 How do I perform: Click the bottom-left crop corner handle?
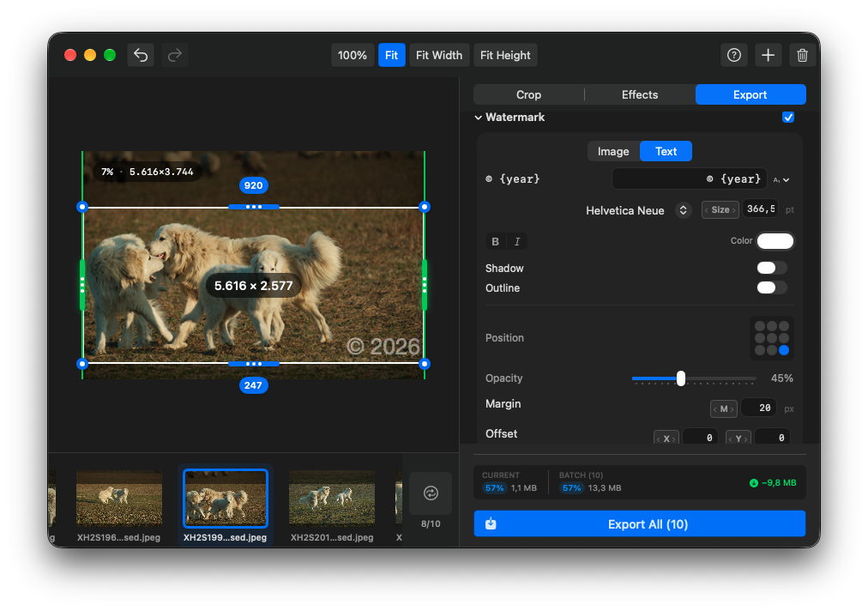(x=82, y=364)
